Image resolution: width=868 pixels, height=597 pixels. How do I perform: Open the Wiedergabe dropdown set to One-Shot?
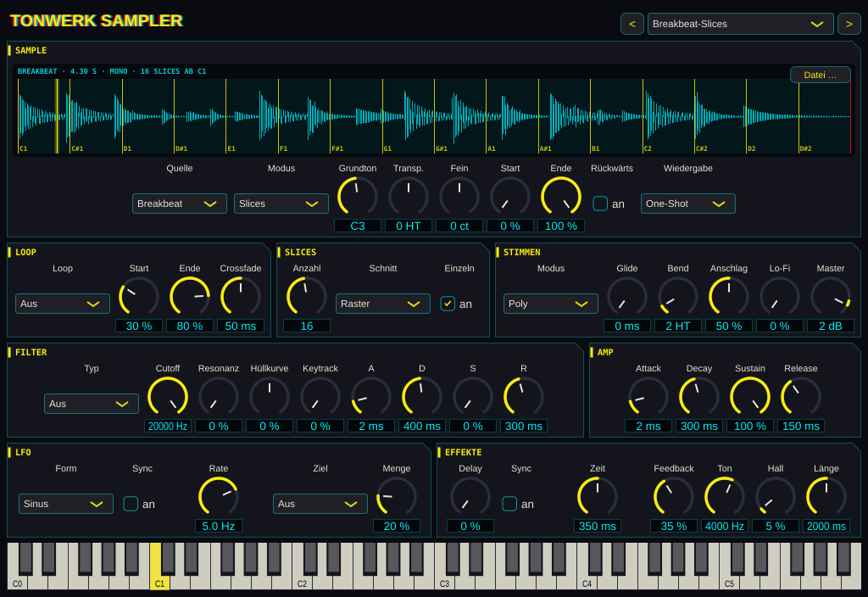tap(688, 204)
